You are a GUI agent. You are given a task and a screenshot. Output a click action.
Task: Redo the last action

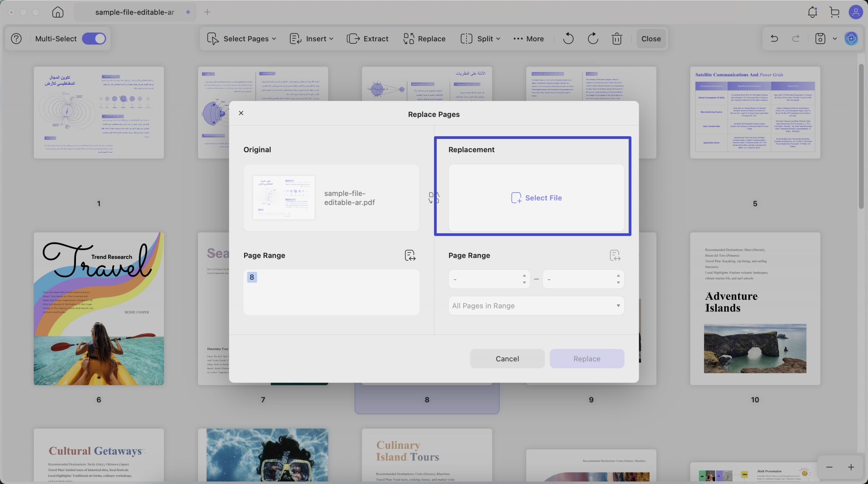pyautogui.click(x=795, y=39)
